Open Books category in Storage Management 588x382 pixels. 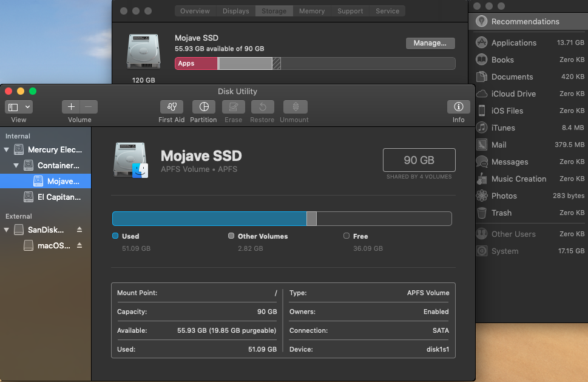[530, 60]
